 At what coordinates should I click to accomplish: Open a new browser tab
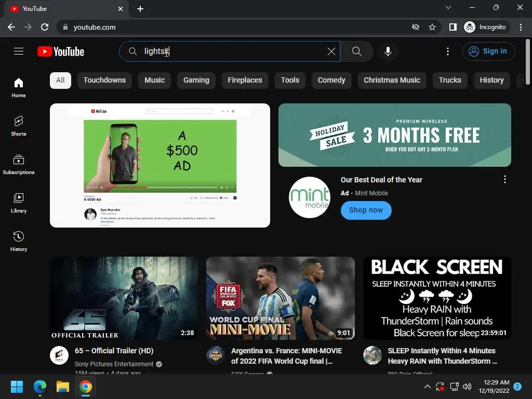140,9
